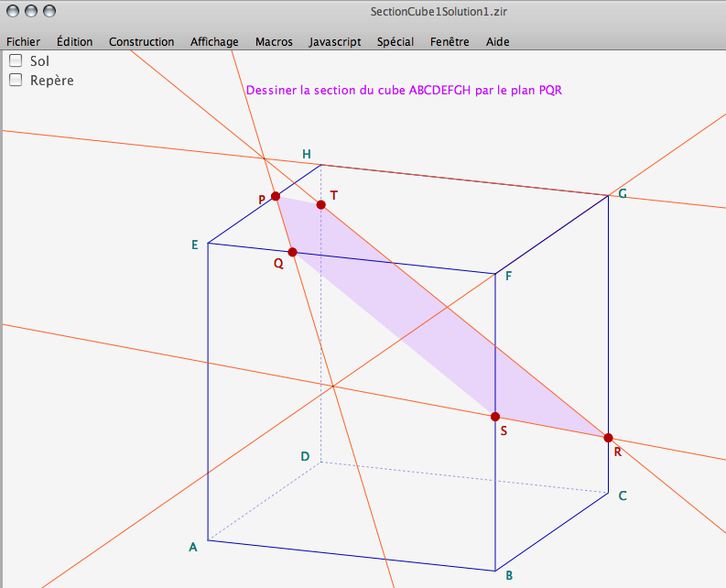The height and width of the screenshot is (588, 726).
Task: Click red point Q on edge EF
Action: (x=292, y=252)
